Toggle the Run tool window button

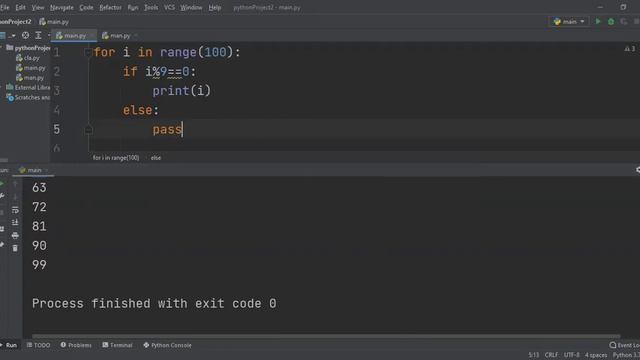coord(9,345)
